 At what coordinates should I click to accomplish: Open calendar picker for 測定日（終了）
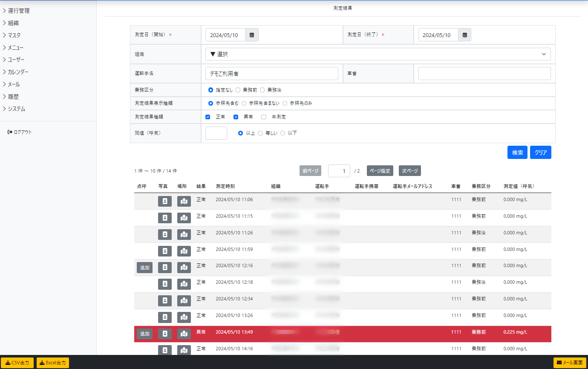[464, 35]
